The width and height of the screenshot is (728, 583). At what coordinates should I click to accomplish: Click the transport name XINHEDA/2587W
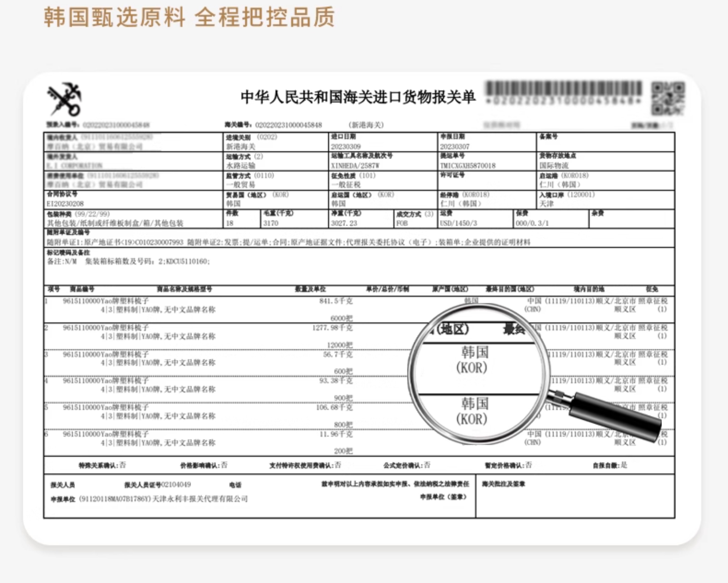point(355,166)
